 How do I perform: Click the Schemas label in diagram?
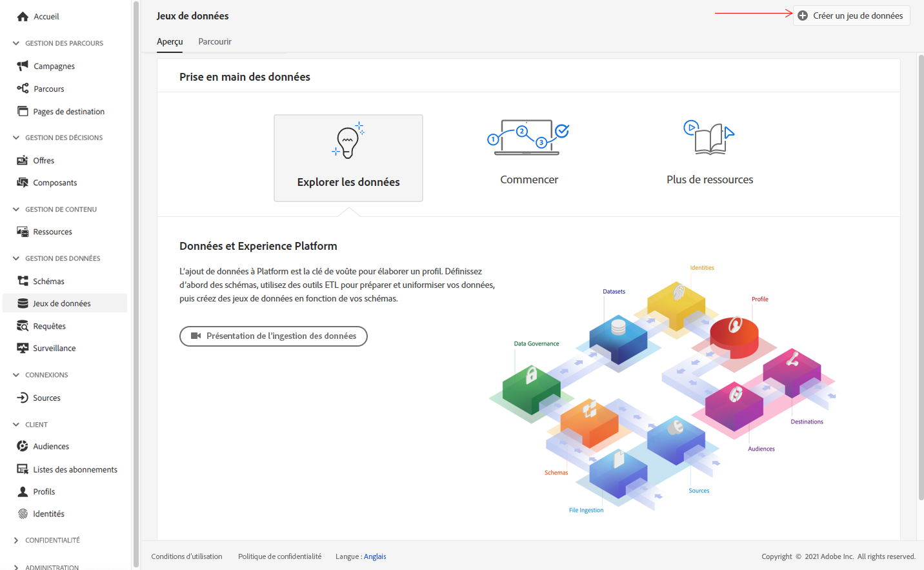click(556, 473)
